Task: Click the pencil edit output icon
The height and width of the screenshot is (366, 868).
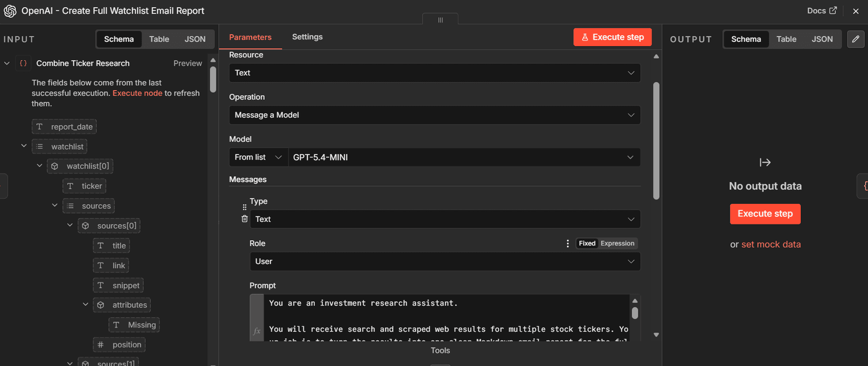Action: click(856, 39)
